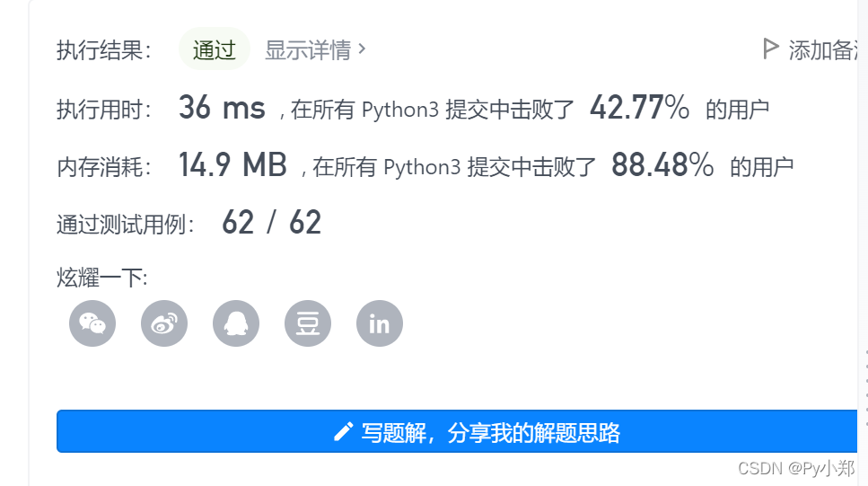This screenshot has width=868, height=486.
Task: Open the 显示详情 link
Action: (309, 50)
